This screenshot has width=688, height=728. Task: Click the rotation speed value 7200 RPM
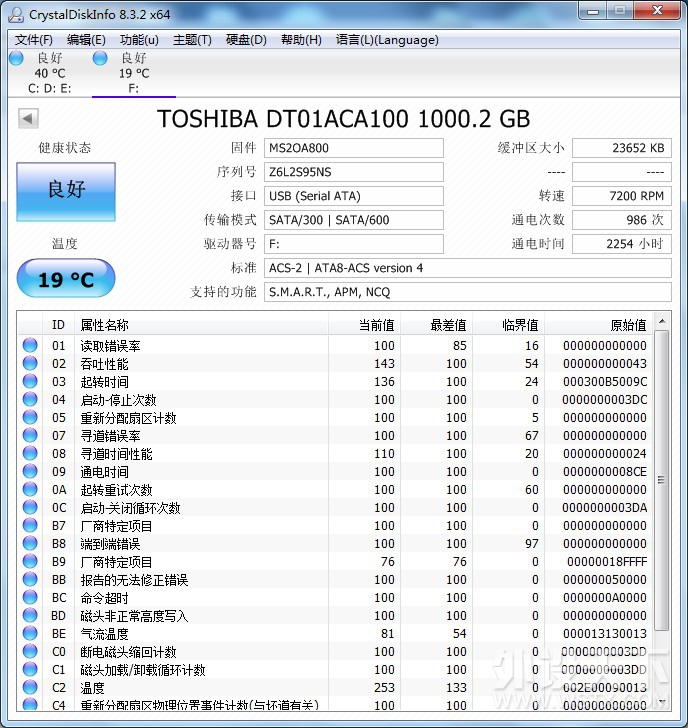622,196
